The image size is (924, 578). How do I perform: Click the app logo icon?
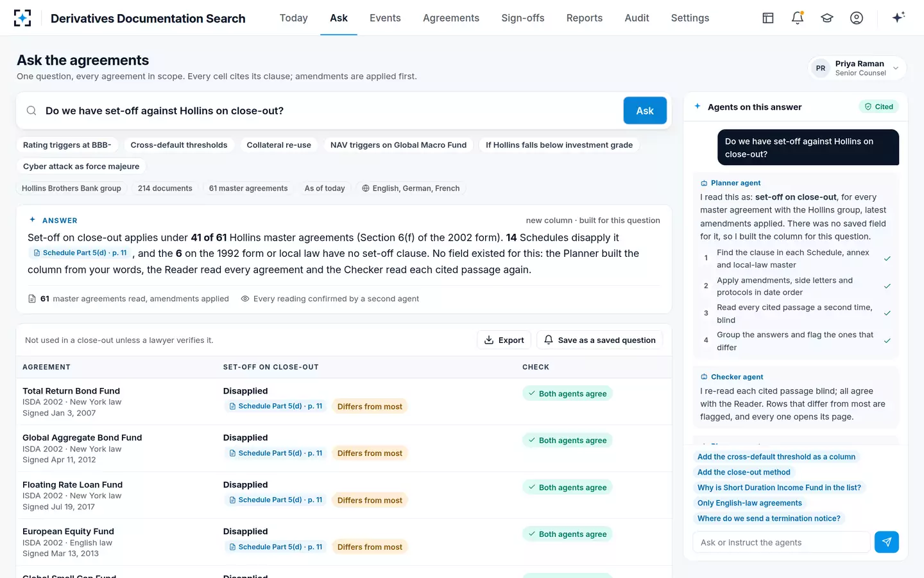pos(22,18)
